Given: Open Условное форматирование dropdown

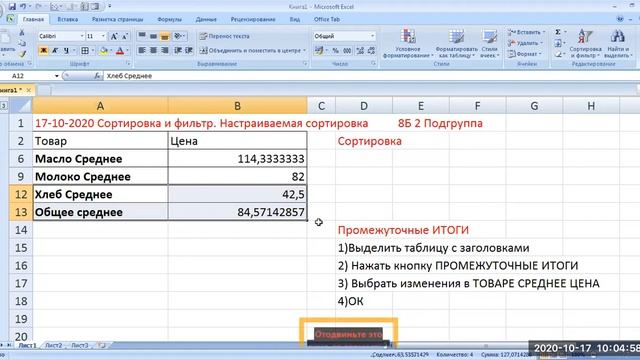Looking at the screenshot, I should 407,43.
